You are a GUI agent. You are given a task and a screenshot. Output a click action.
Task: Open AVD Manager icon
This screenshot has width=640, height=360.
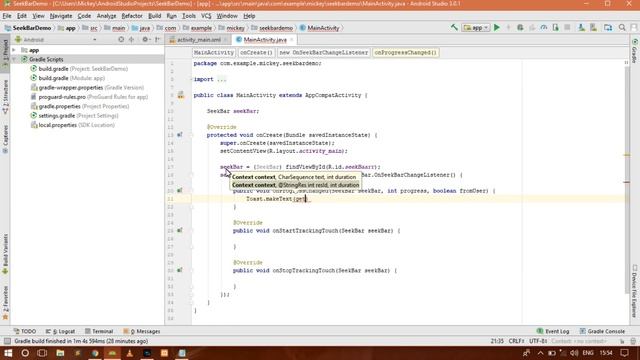581,27
